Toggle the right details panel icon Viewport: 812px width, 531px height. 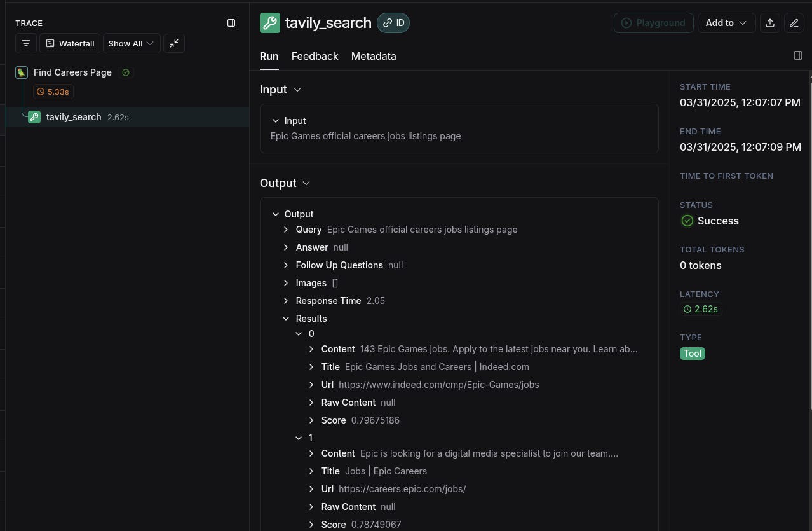click(x=798, y=55)
